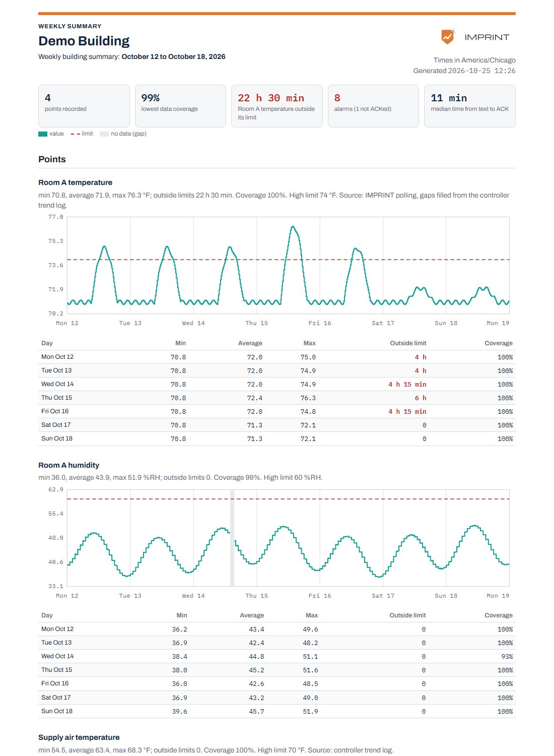
Task: Click the humidity table 'Day' column header
Action: 47,615
